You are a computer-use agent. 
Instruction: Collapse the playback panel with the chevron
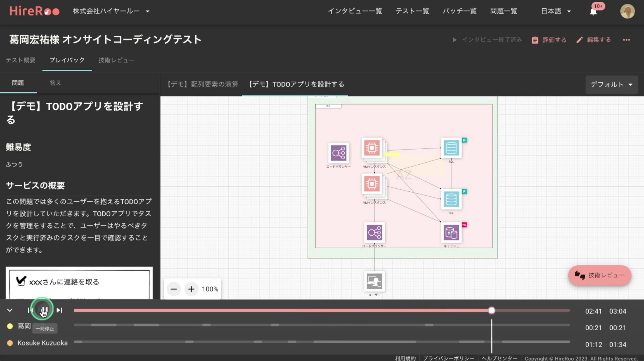10,310
